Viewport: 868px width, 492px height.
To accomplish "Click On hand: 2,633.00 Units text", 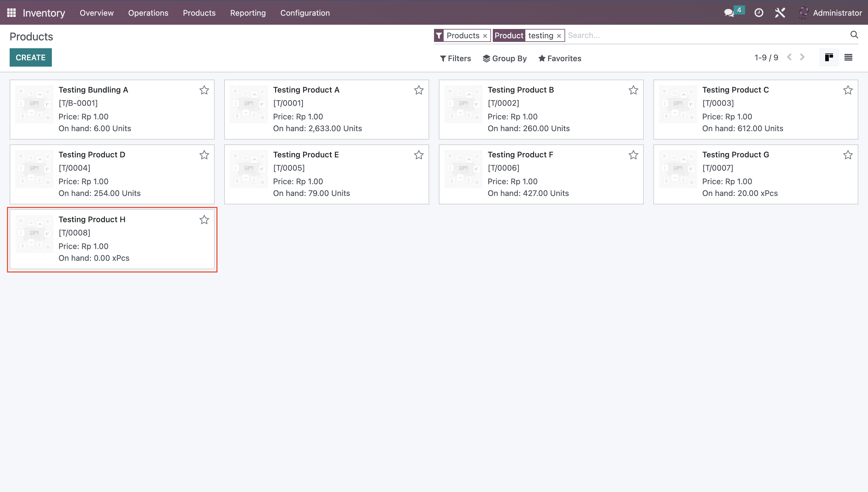I will 317,128.
